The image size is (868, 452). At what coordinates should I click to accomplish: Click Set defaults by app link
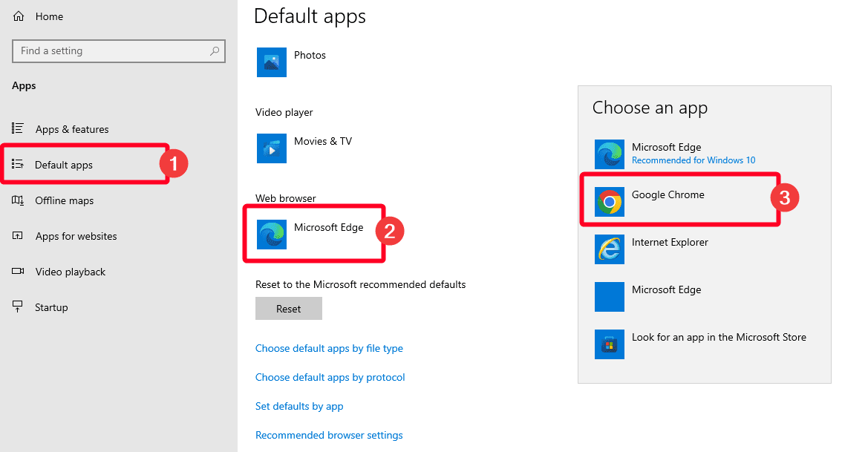[299, 406]
